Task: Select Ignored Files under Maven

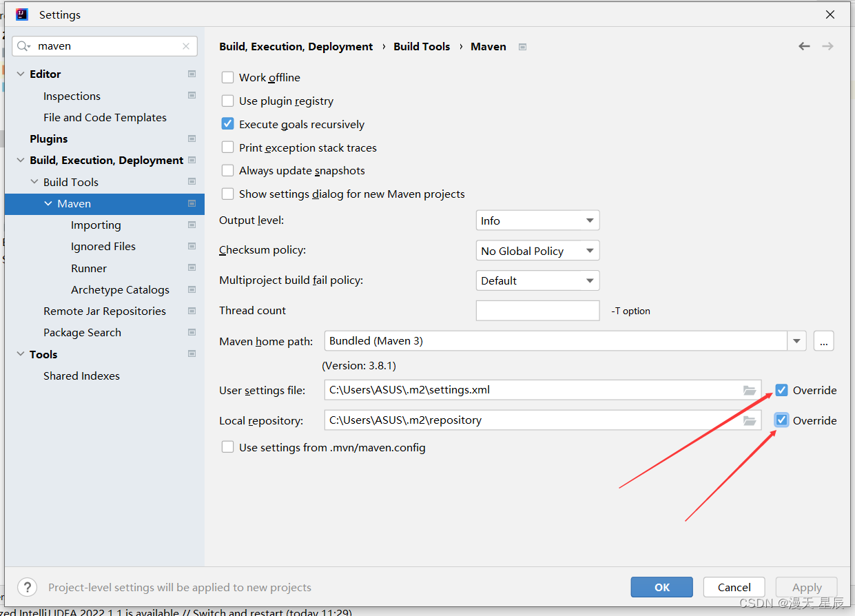Action: [103, 246]
